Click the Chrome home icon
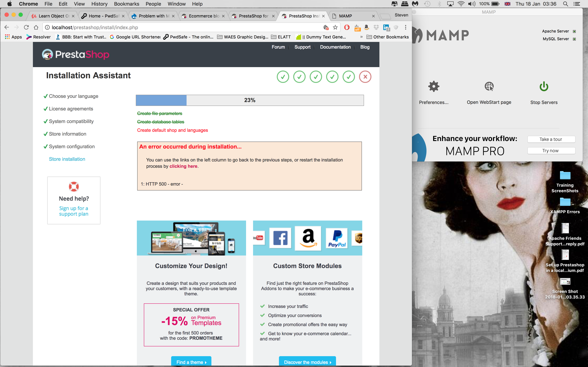588x367 pixels. tap(36, 27)
